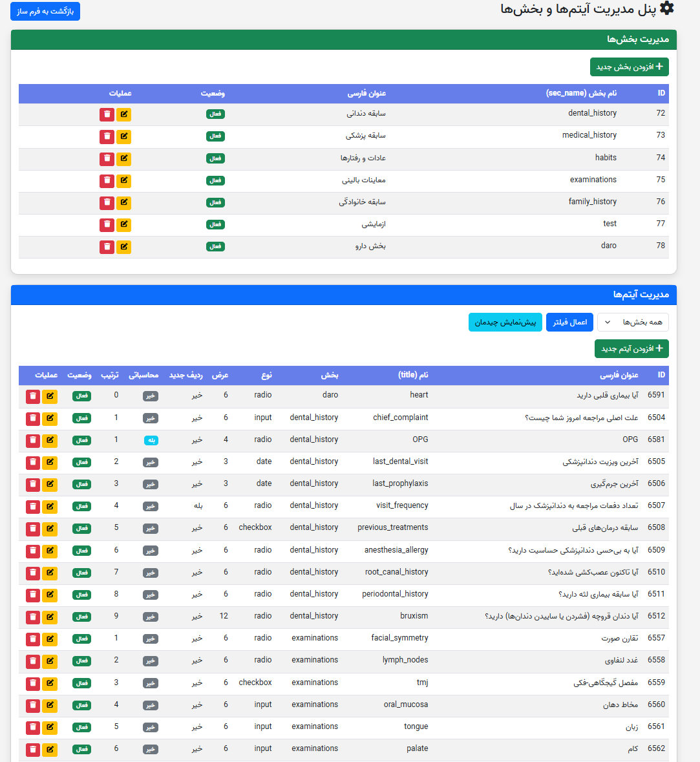Edit the tmj item
700x762 pixels.
point(50,684)
